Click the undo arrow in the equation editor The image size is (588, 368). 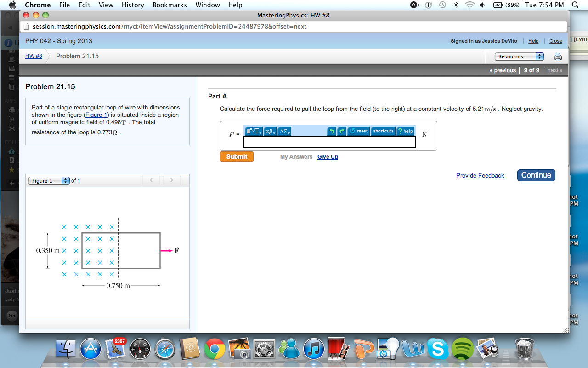[332, 131]
